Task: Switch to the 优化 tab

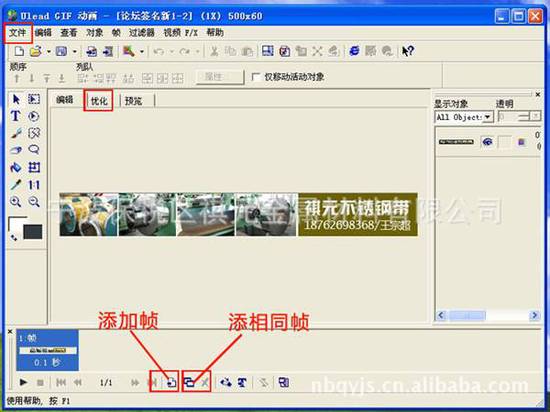Action: click(99, 101)
